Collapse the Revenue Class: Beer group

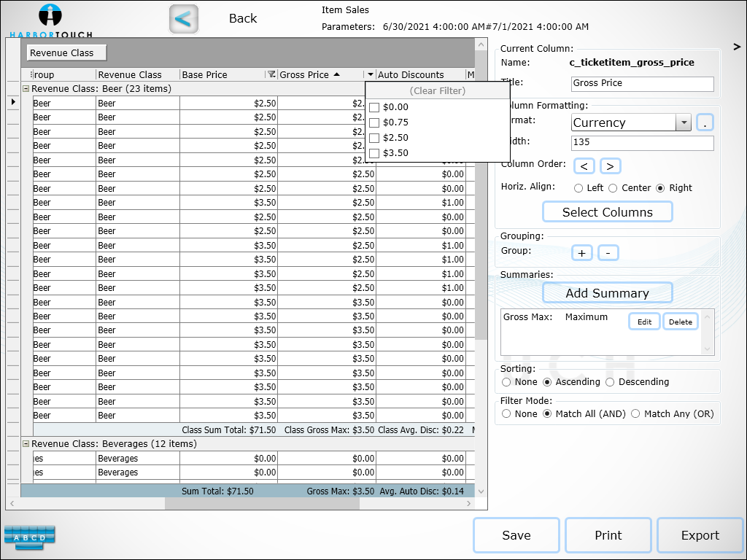(26, 89)
